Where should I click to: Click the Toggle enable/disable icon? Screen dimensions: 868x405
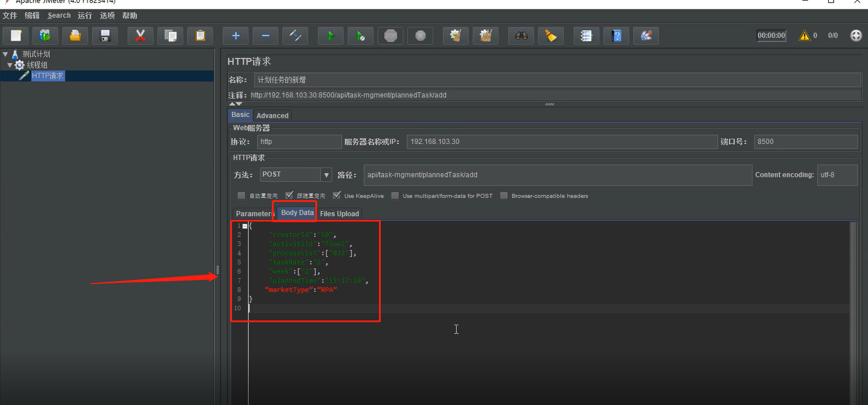coord(295,36)
